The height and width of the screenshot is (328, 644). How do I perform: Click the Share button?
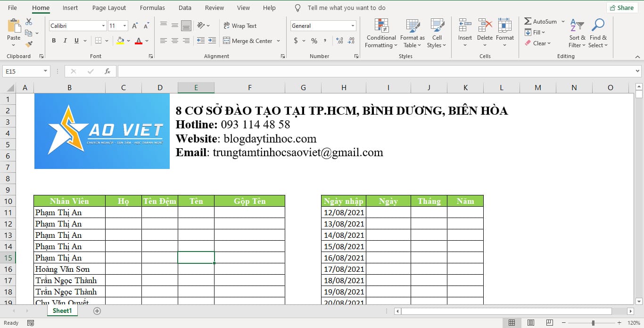(x=622, y=8)
